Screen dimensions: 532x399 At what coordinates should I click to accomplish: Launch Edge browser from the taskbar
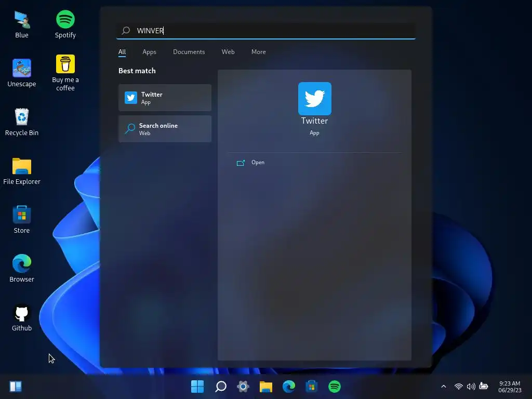pos(289,387)
